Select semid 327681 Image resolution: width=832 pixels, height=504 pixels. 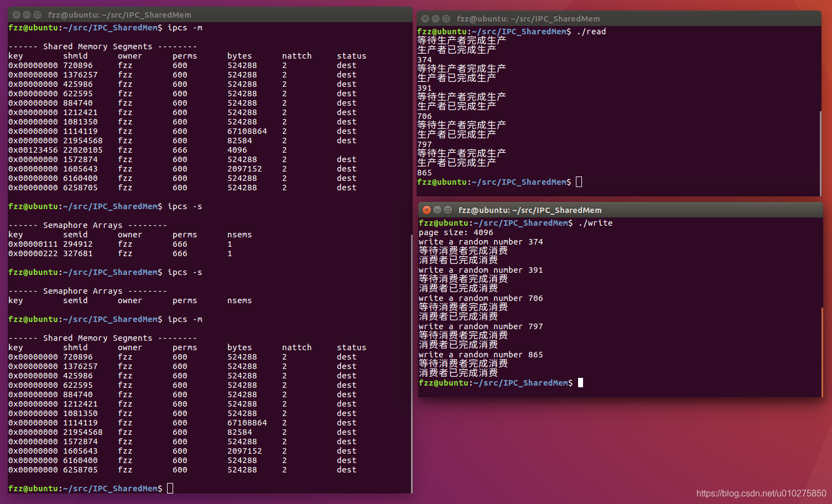pos(77,253)
